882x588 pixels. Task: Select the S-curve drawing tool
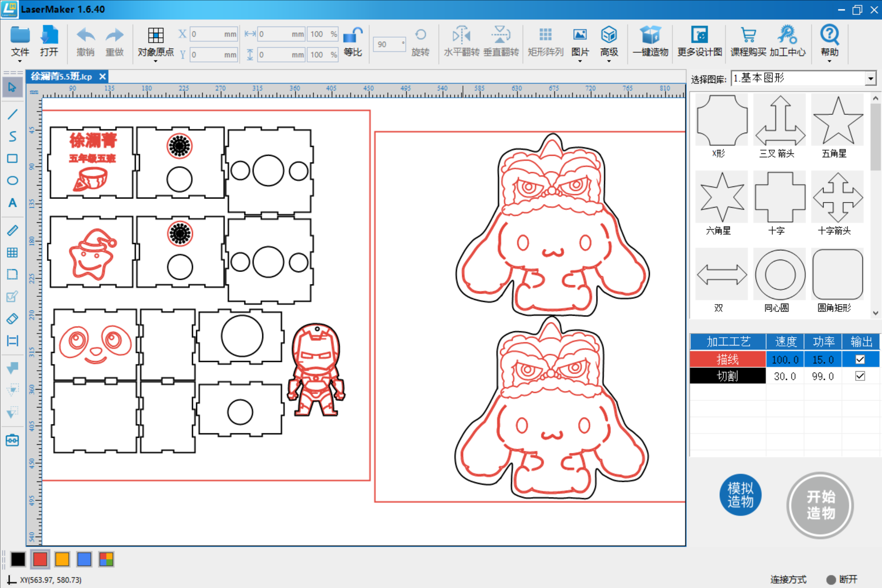point(12,136)
